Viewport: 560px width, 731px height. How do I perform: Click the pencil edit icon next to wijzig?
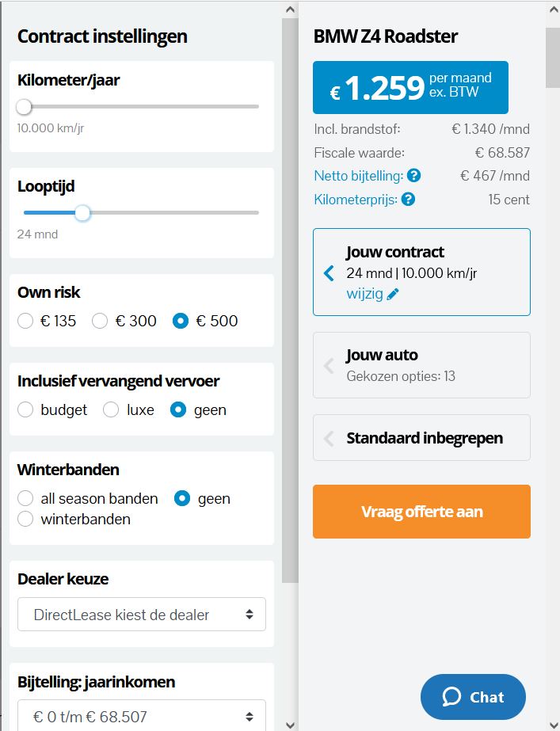click(393, 294)
